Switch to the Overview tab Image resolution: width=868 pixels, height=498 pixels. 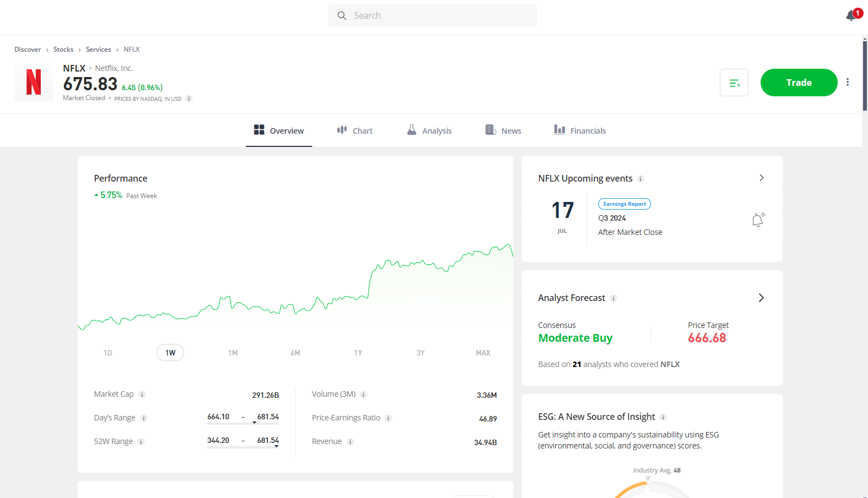tap(279, 130)
